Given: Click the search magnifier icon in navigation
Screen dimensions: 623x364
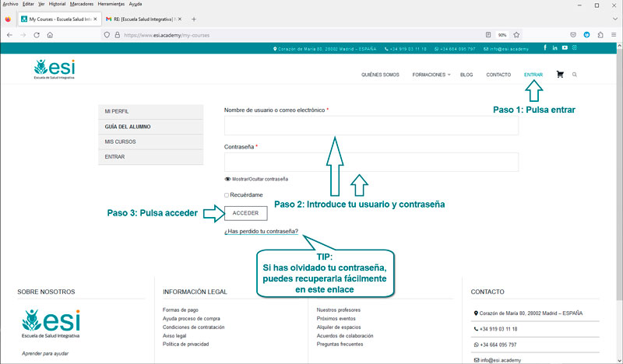Looking at the screenshot, I should tap(575, 75).
